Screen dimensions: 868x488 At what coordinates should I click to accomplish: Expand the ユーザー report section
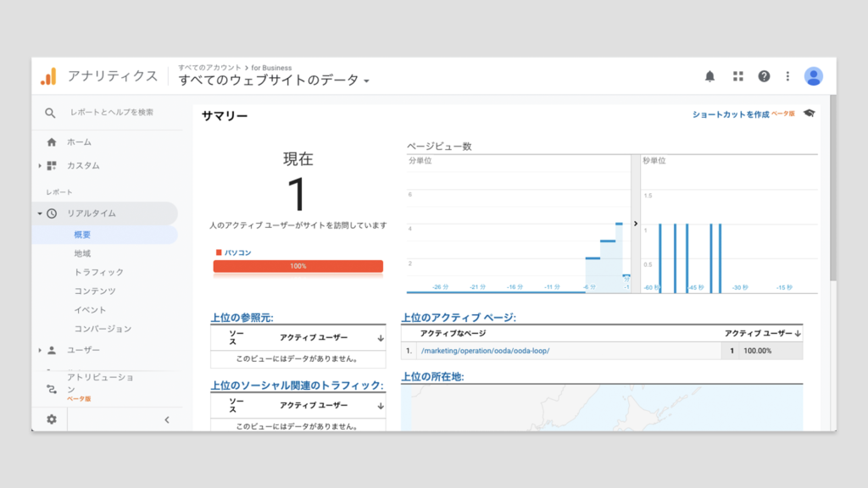[x=40, y=350]
